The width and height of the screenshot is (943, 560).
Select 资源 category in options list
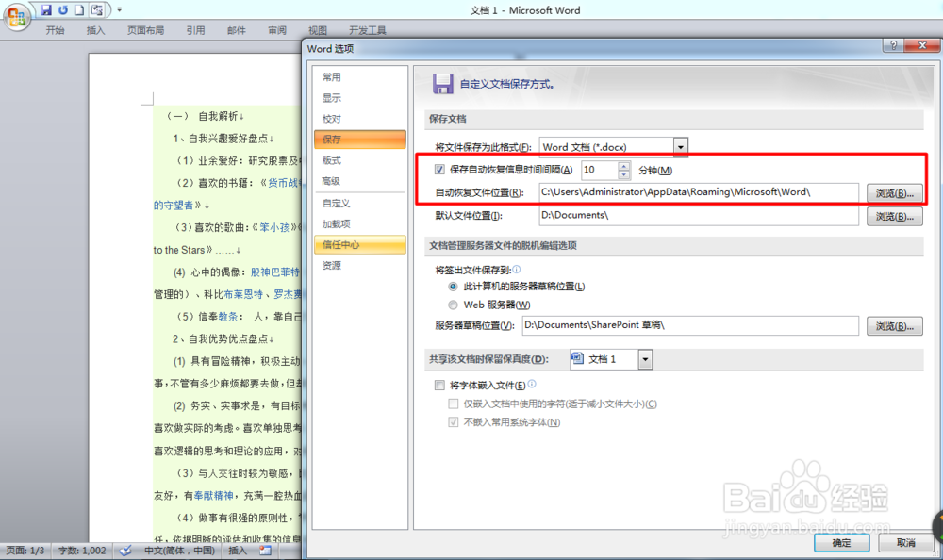pyautogui.click(x=359, y=265)
